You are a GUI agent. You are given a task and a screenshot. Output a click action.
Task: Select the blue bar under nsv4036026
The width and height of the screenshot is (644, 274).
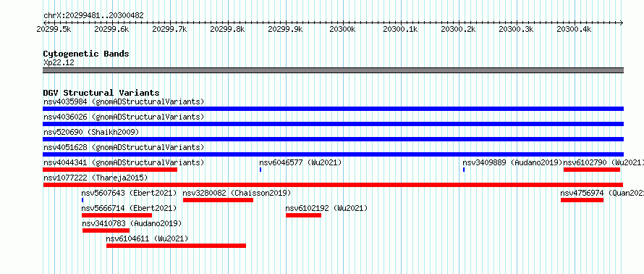tap(333, 124)
